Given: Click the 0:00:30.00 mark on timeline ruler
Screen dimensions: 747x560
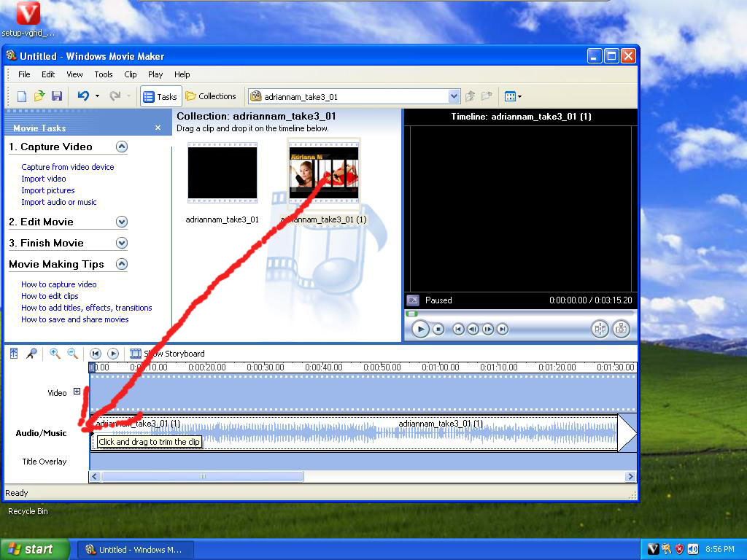Looking at the screenshot, I should [265, 367].
